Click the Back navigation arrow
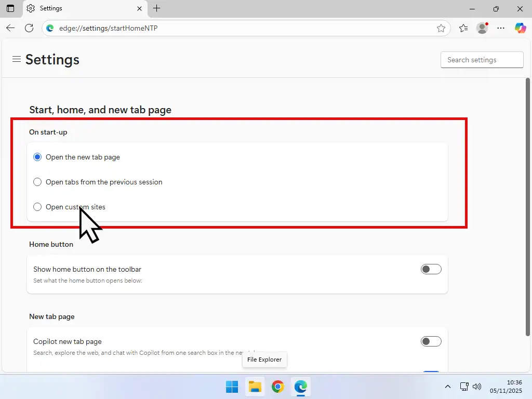The image size is (532, 399). coord(10,28)
